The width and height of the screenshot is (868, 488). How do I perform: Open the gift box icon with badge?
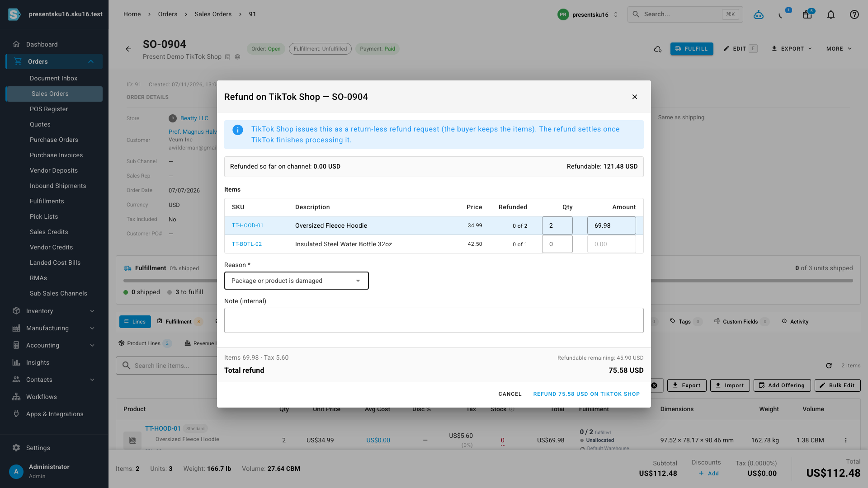coord(807,14)
